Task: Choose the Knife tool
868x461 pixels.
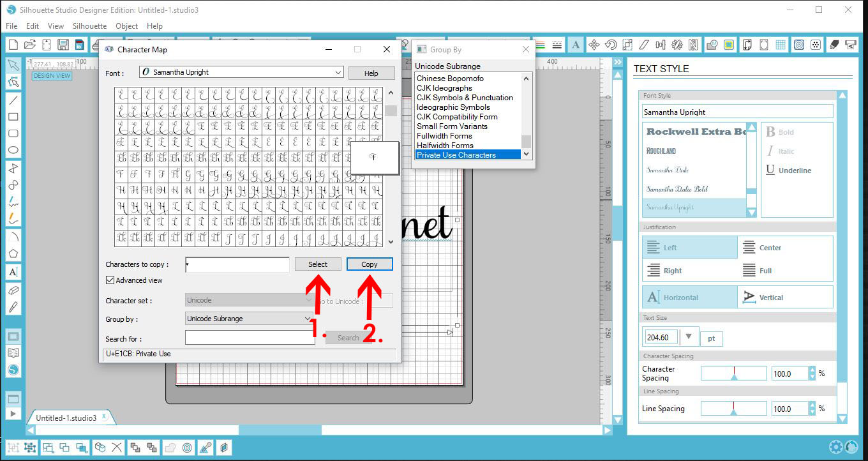Action: tap(13, 307)
